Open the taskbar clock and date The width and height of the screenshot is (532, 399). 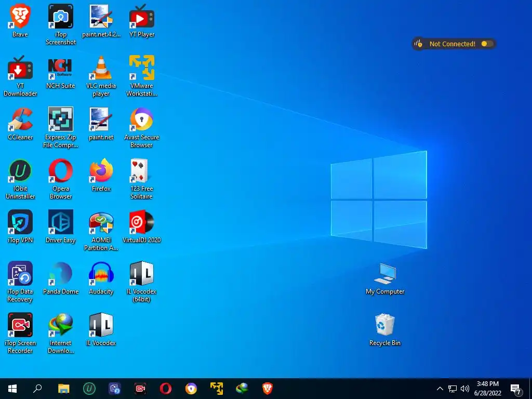coord(487,389)
